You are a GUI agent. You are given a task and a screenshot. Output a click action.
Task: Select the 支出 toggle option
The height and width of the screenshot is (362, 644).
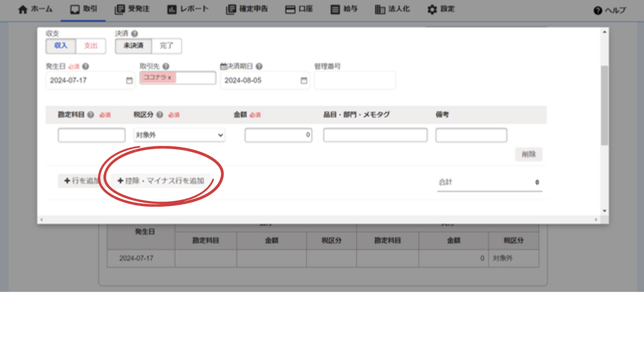click(91, 46)
